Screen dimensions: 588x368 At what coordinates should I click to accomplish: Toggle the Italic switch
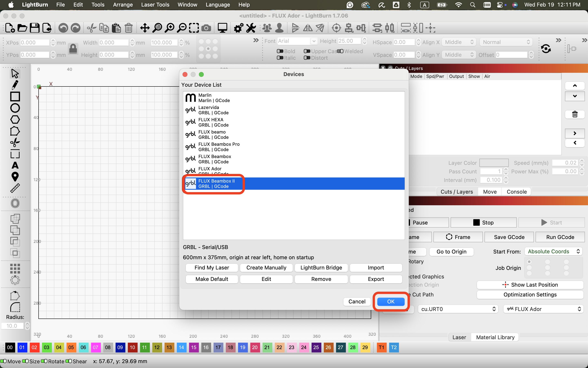280,58
